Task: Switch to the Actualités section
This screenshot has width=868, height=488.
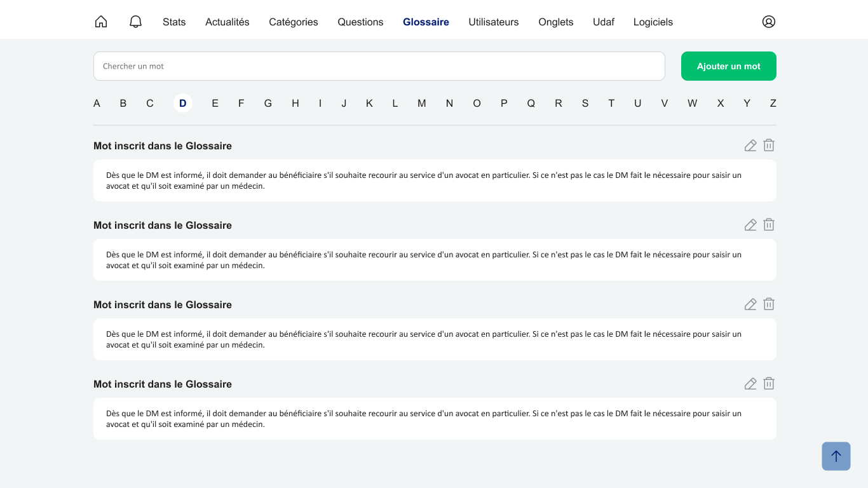Action: tap(227, 22)
